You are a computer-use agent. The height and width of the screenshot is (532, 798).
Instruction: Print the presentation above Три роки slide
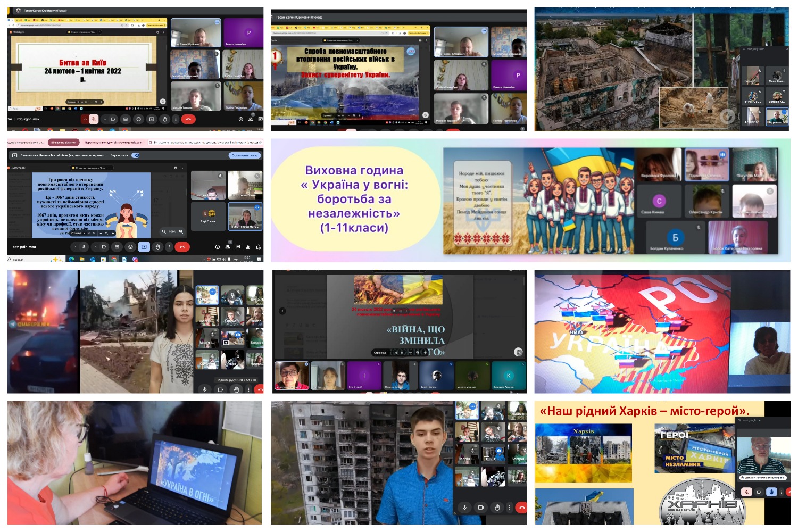coord(176,168)
